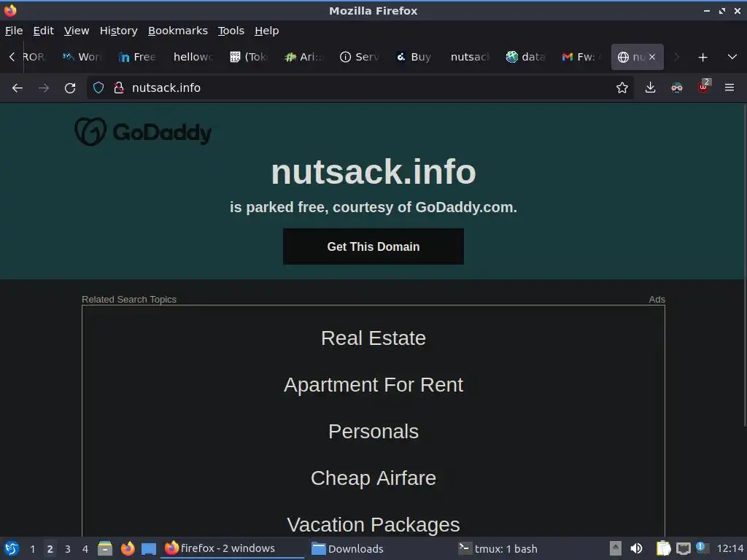747x560 pixels.
Task: Open the Firefox hamburger application menu
Action: (729, 88)
